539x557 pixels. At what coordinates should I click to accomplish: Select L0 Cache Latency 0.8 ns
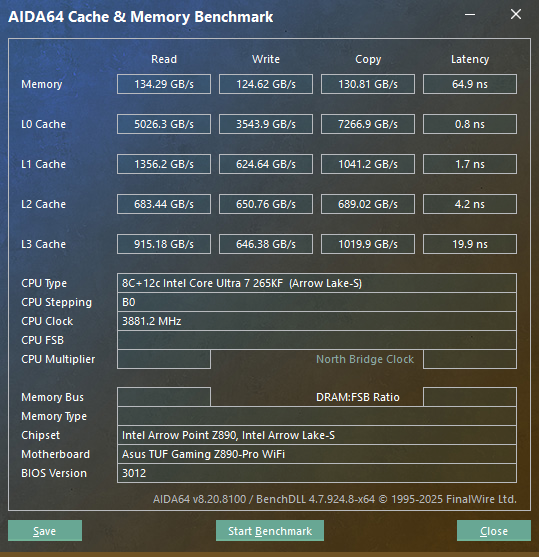[470, 124]
